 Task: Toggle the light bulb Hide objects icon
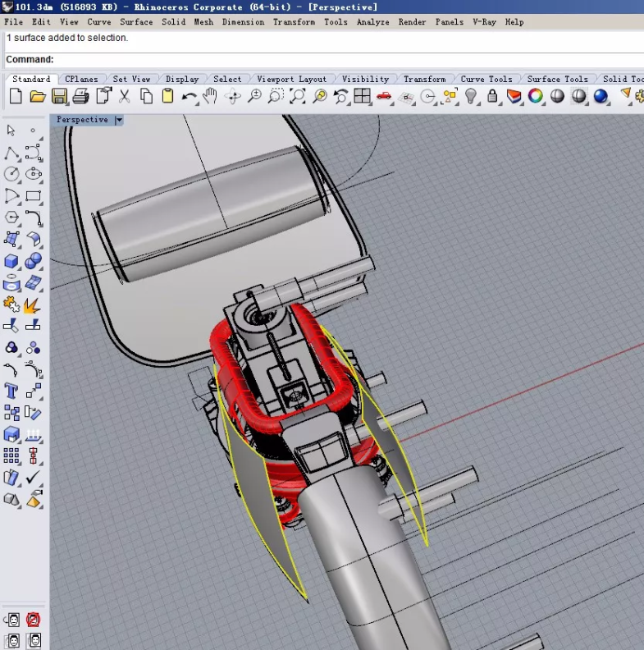471,97
